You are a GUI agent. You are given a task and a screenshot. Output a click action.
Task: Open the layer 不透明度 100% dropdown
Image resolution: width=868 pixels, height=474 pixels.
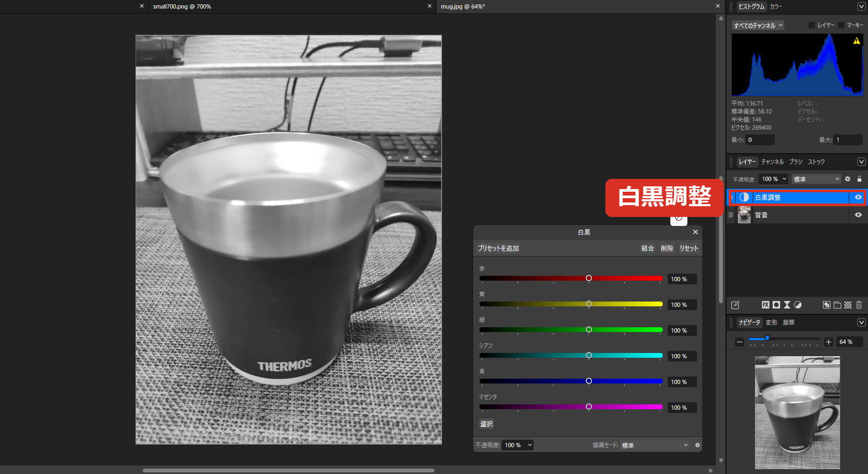coord(774,179)
